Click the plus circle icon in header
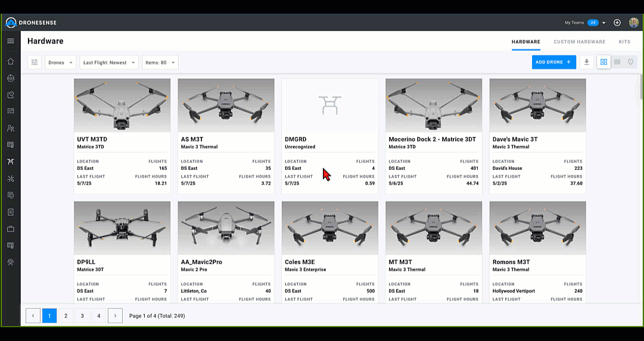 tap(617, 23)
